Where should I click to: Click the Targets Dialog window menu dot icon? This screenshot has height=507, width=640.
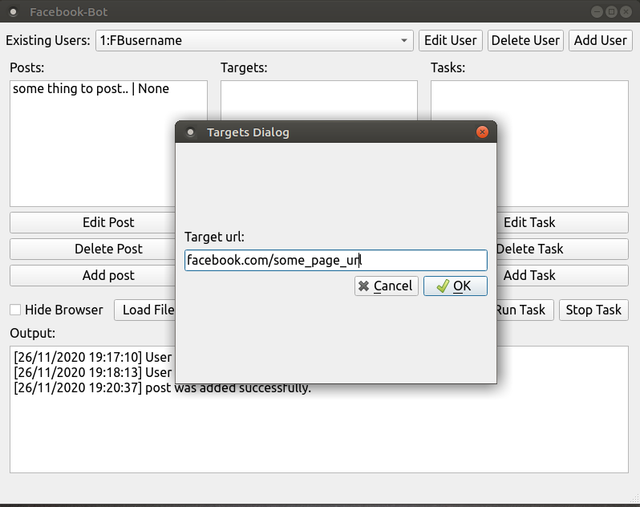(190, 132)
